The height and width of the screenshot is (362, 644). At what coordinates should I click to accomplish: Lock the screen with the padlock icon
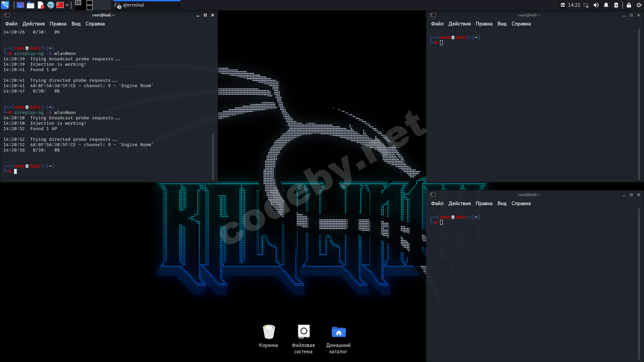point(629,5)
